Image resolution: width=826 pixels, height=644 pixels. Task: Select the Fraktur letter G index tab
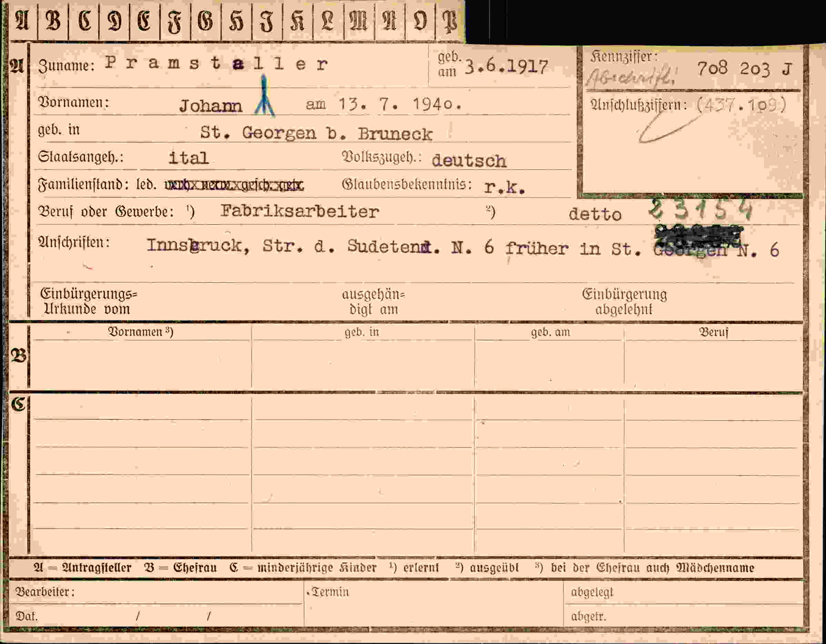point(206,21)
